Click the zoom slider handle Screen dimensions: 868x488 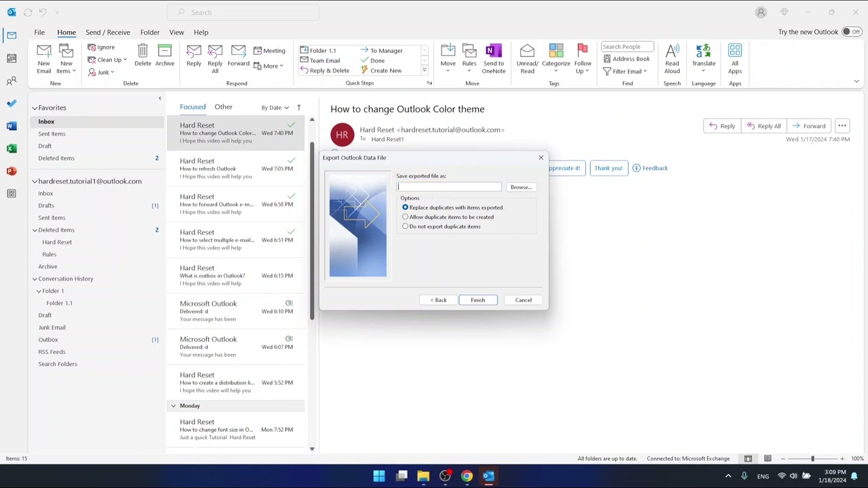click(812, 459)
